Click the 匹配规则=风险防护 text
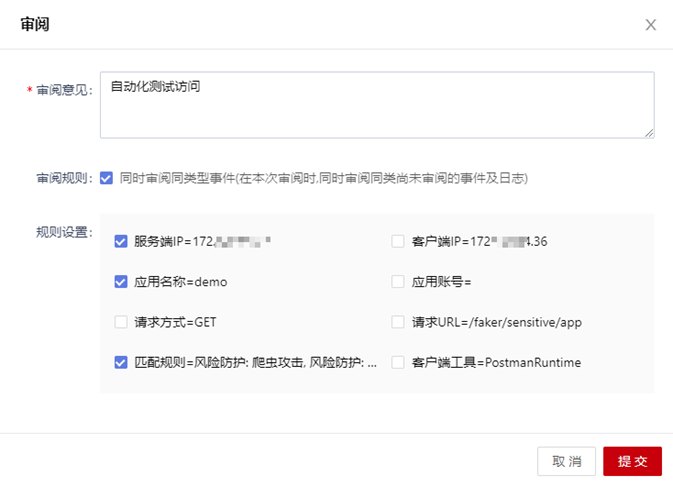Screen dimensions: 673x487 tap(255, 363)
